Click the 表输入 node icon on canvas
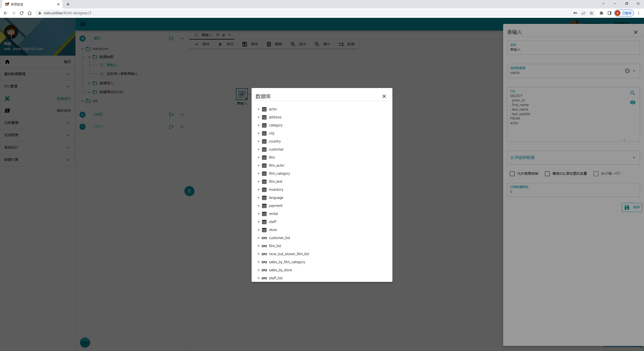The image size is (644, 351). pos(242,94)
